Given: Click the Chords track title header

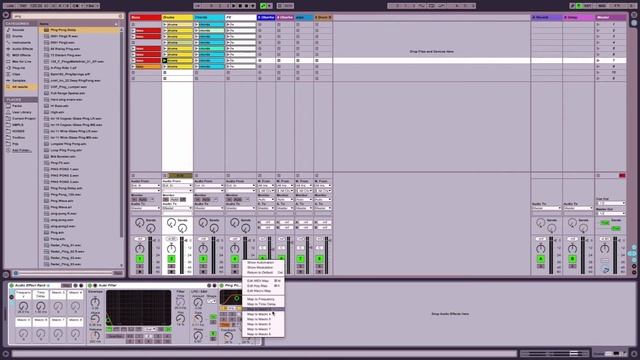Looking at the screenshot, I should tap(209, 17).
